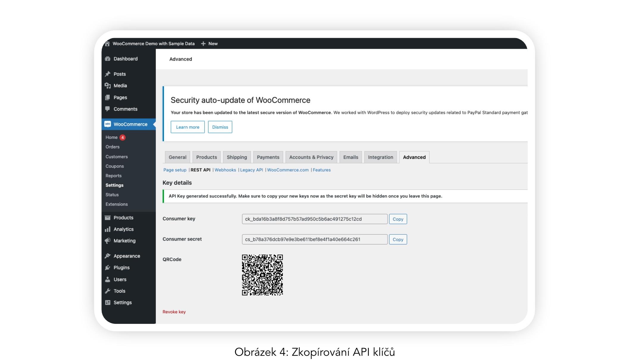Click the red Home notification badge
The image size is (630, 364).
pos(123,137)
